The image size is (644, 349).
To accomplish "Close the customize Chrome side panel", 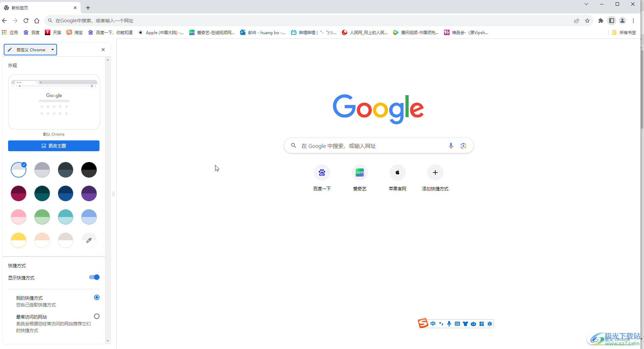I will pyautogui.click(x=103, y=50).
